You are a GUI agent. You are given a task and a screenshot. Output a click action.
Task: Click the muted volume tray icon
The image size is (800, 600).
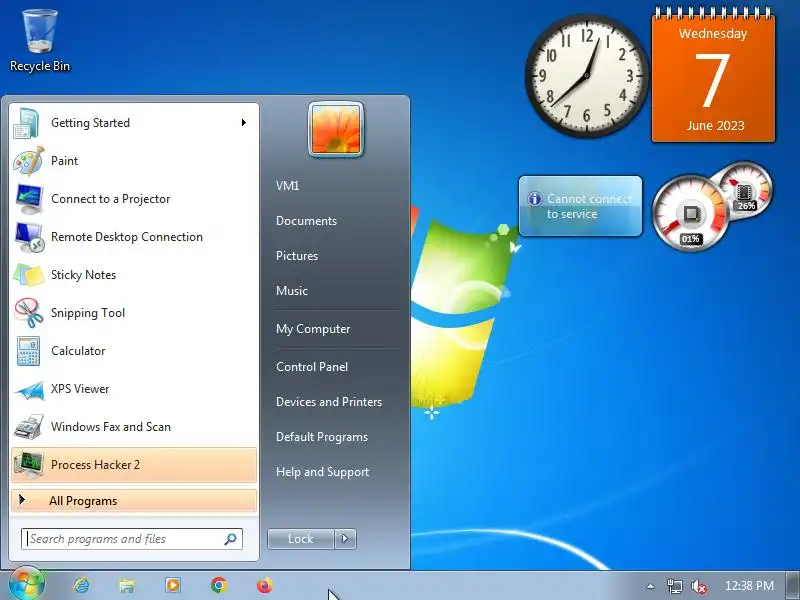[698, 586]
